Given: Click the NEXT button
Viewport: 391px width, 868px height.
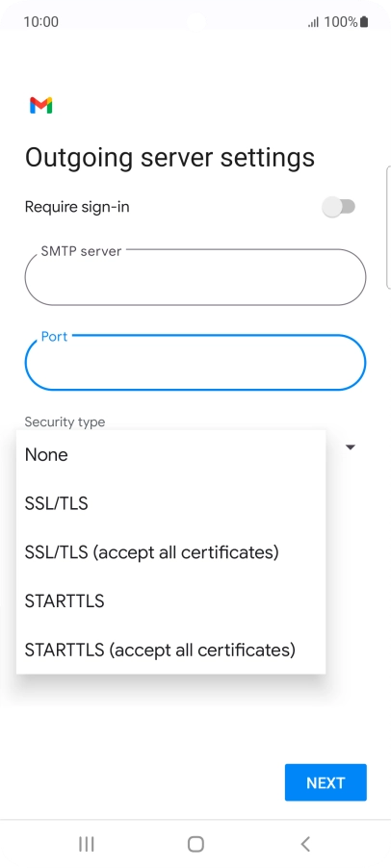Looking at the screenshot, I should pos(326,782).
